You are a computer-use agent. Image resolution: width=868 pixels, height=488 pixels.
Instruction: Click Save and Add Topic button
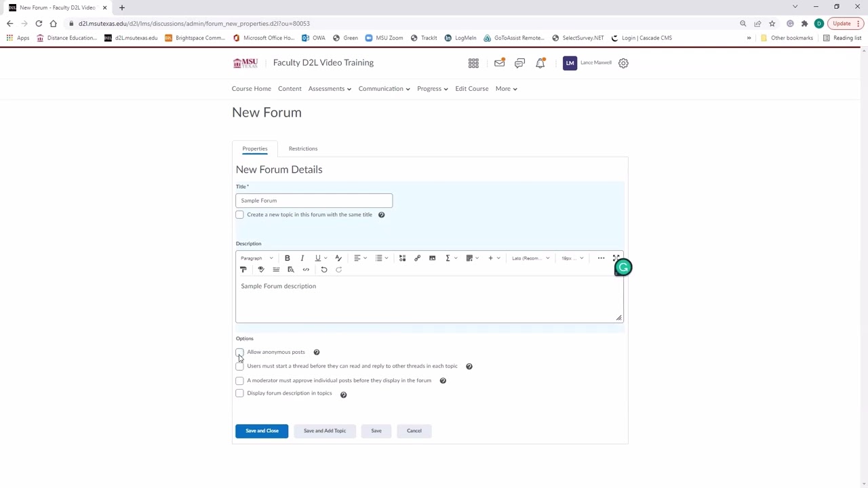point(325,431)
